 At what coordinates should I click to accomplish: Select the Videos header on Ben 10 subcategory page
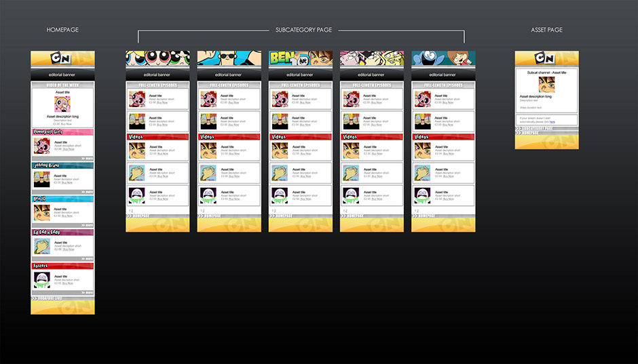coord(300,137)
